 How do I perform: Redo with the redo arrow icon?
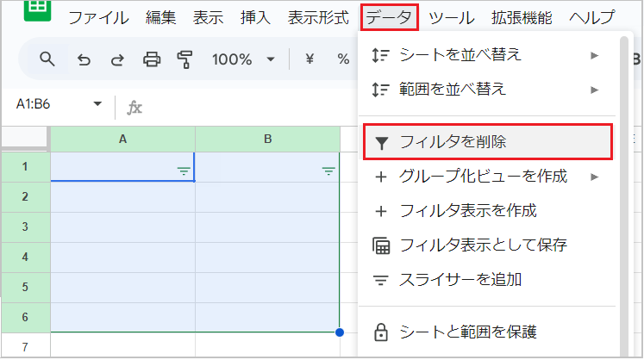click(x=117, y=60)
